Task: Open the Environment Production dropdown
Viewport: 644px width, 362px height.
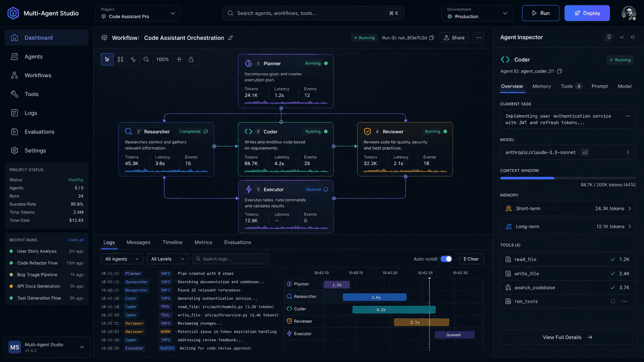Action: coord(477,13)
